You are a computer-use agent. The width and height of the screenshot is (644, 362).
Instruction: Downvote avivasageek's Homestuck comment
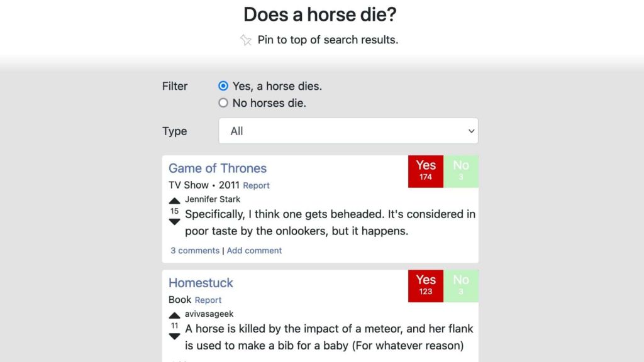(175, 336)
